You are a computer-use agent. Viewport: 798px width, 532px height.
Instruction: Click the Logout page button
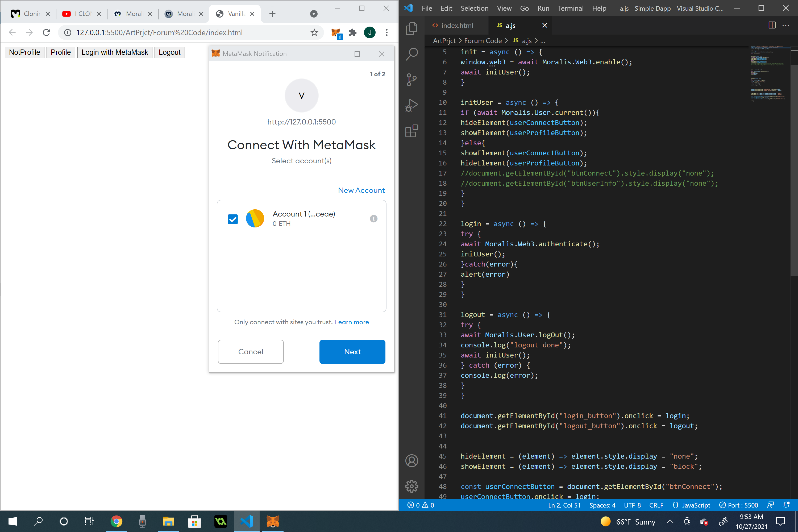coord(170,52)
